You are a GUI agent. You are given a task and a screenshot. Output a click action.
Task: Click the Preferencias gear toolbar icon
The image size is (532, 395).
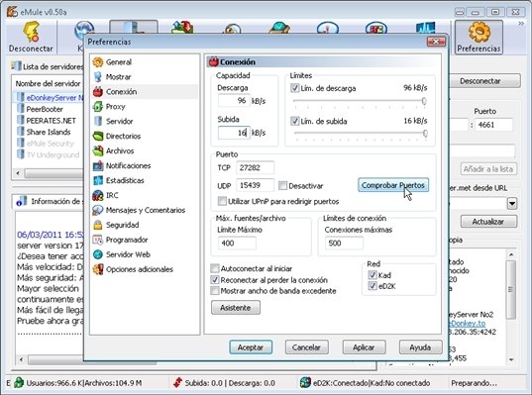pyautogui.click(x=479, y=33)
